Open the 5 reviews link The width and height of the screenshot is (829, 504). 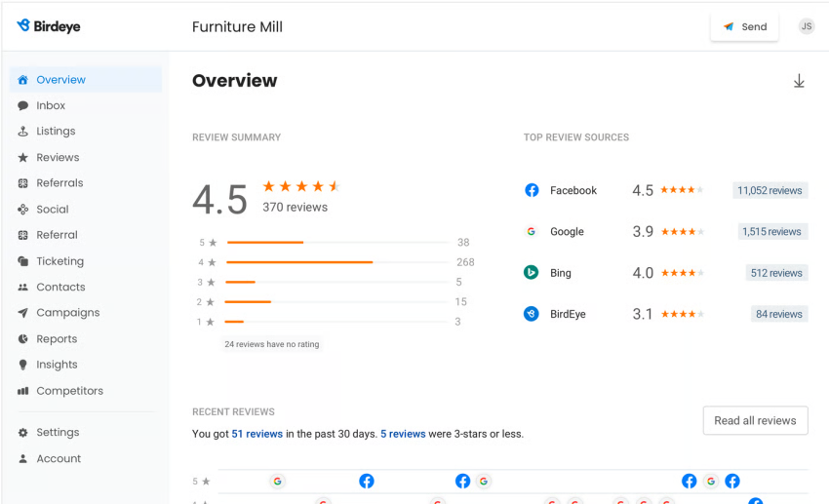pos(403,434)
